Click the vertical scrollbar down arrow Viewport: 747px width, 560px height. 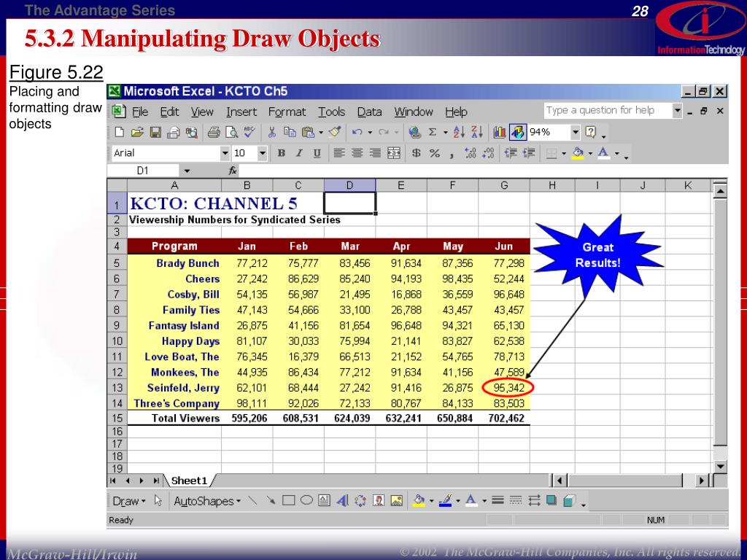720,466
